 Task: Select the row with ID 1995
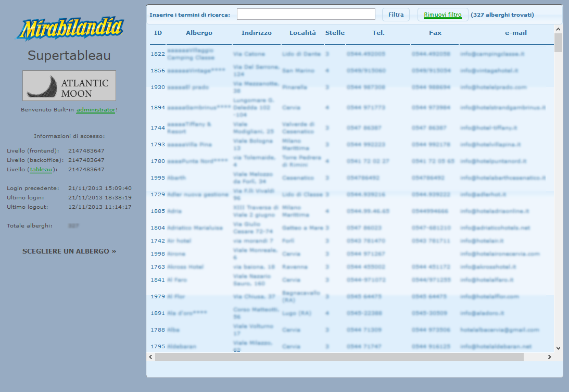tap(351, 178)
